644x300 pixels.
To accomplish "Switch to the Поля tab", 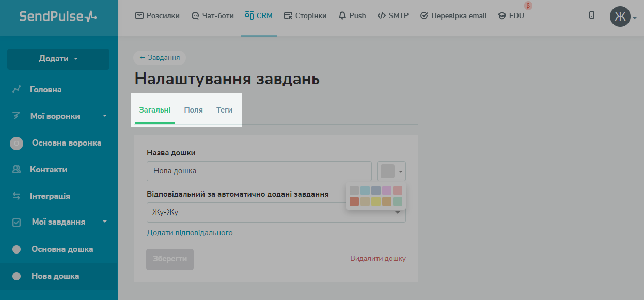I will (x=194, y=110).
